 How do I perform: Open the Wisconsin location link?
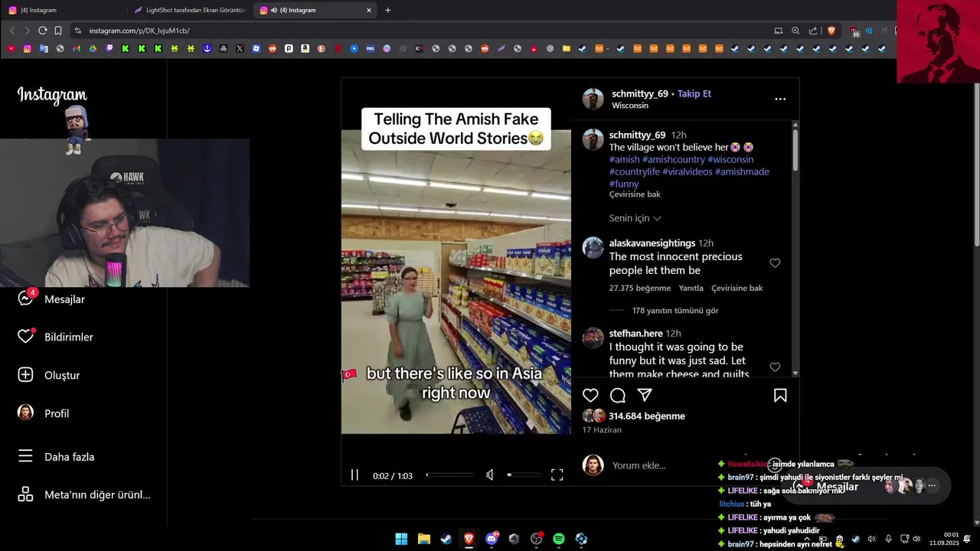pyautogui.click(x=630, y=106)
